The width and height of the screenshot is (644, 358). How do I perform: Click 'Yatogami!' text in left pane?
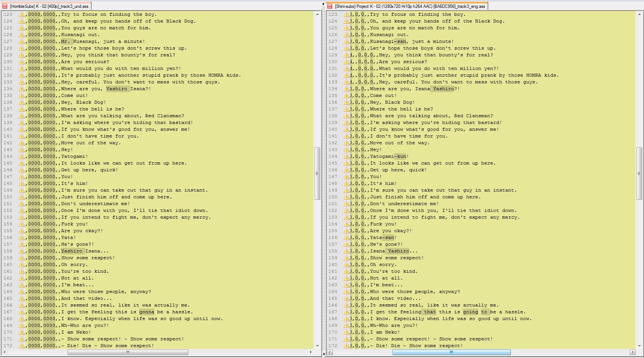[74, 157]
